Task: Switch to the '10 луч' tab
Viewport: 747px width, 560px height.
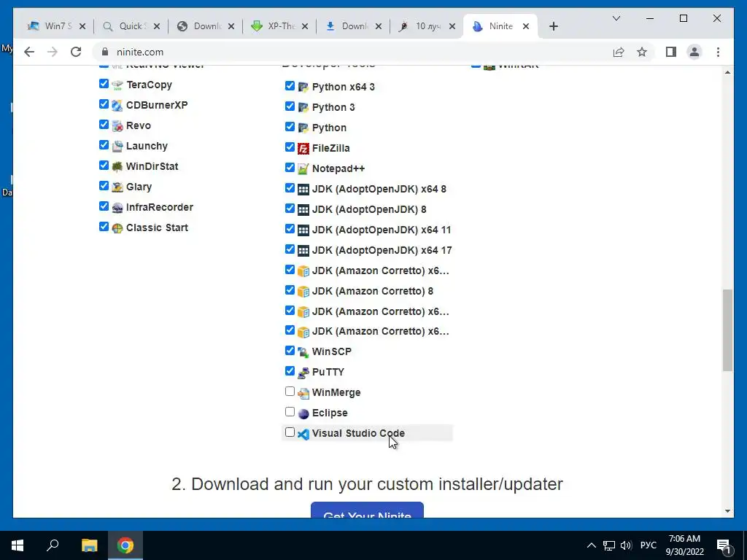Action: click(427, 26)
